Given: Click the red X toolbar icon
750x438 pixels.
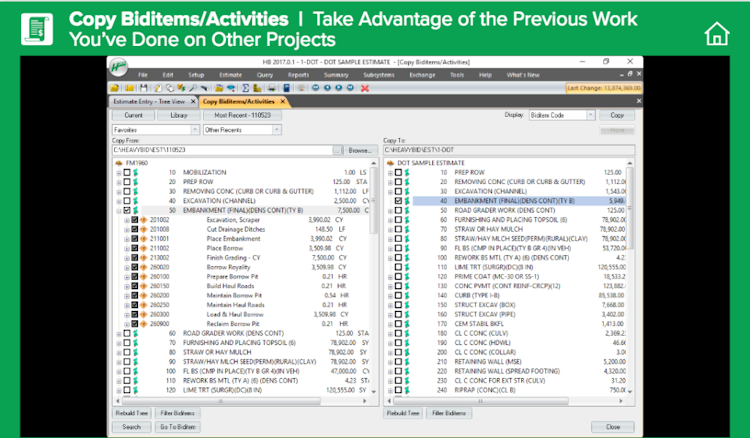Looking at the screenshot, I should (x=365, y=88).
